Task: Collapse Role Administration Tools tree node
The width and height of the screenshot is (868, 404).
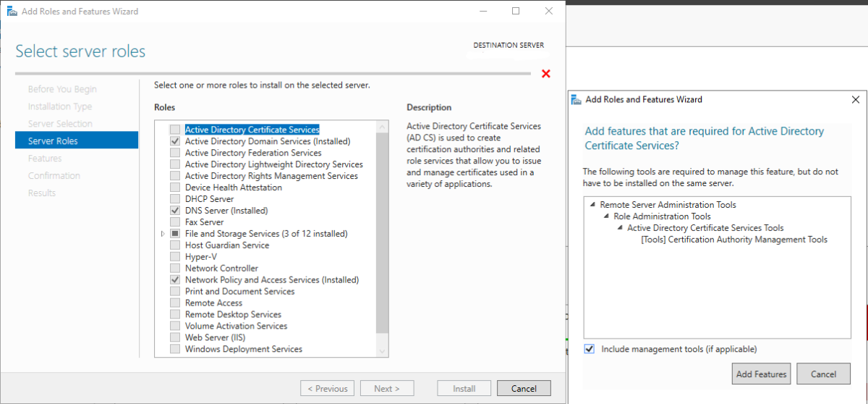Action: point(607,216)
